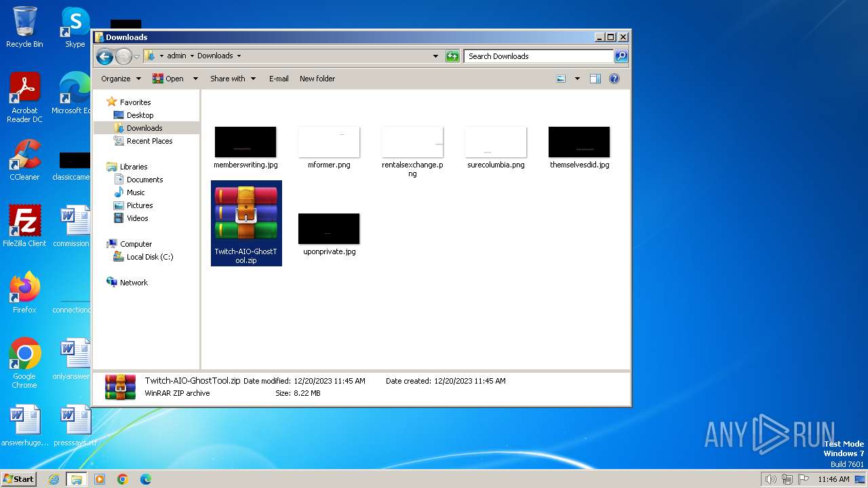Click the New folder button
The height and width of the screenshot is (488, 868).
point(317,79)
